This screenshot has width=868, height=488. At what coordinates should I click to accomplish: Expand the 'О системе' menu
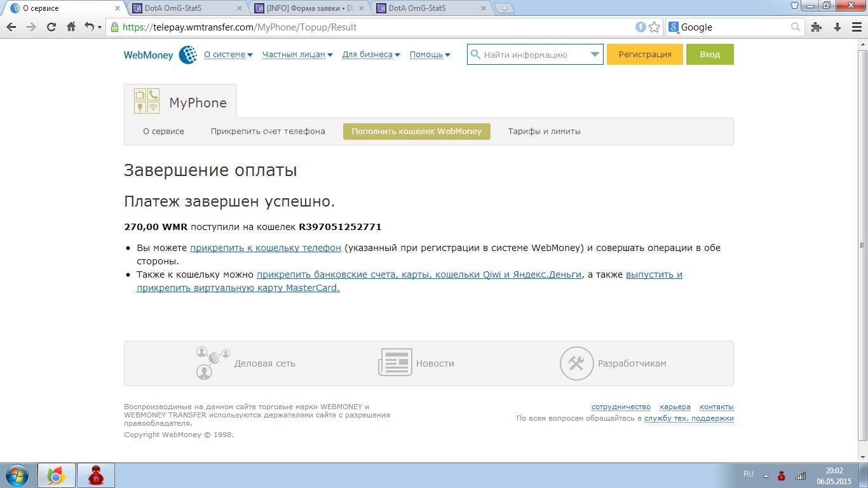[228, 55]
